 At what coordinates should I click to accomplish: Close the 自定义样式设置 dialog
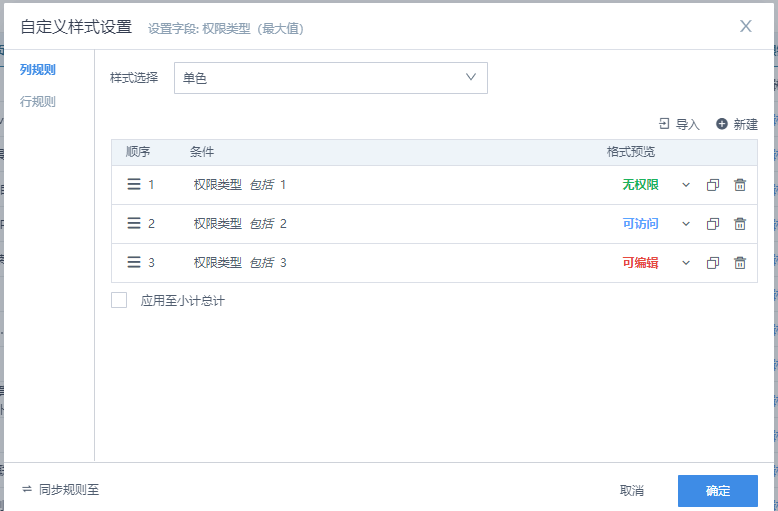click(746, 26)
